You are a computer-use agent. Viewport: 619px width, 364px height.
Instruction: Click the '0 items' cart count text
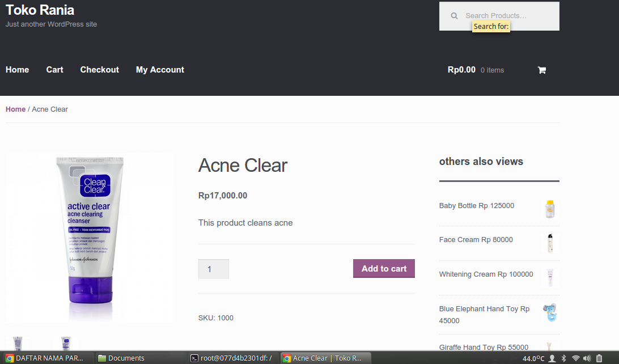click(492, 70)
